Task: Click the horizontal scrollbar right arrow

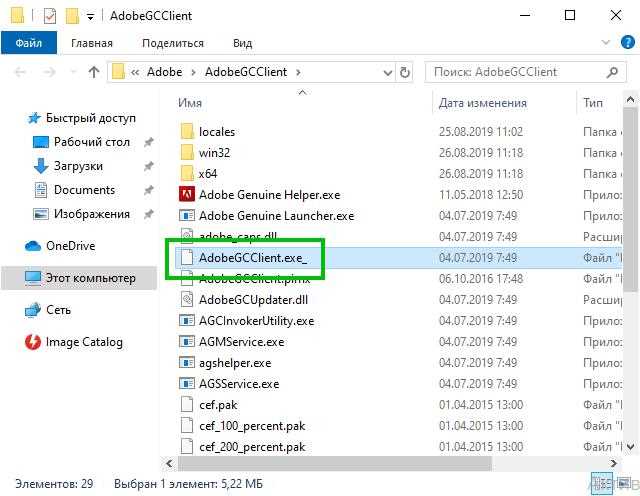Action: (613, 463)
